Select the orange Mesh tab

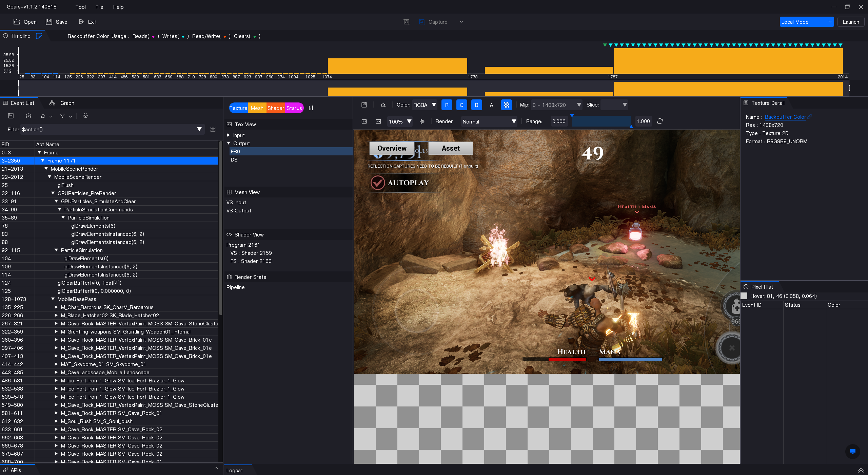[257, 108]
